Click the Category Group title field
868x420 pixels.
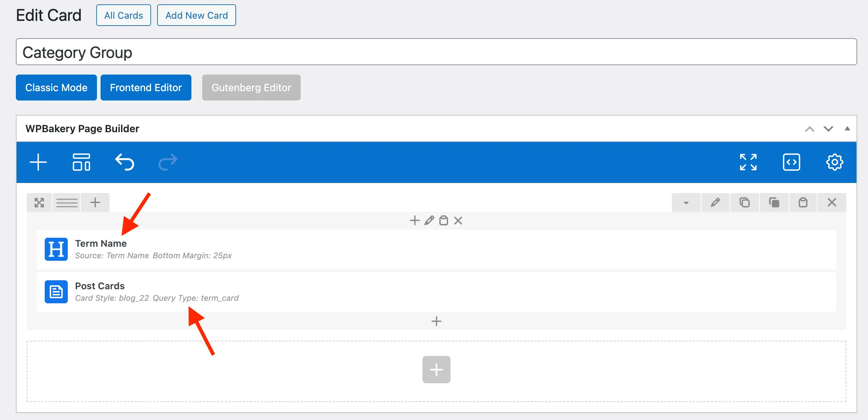436,52
